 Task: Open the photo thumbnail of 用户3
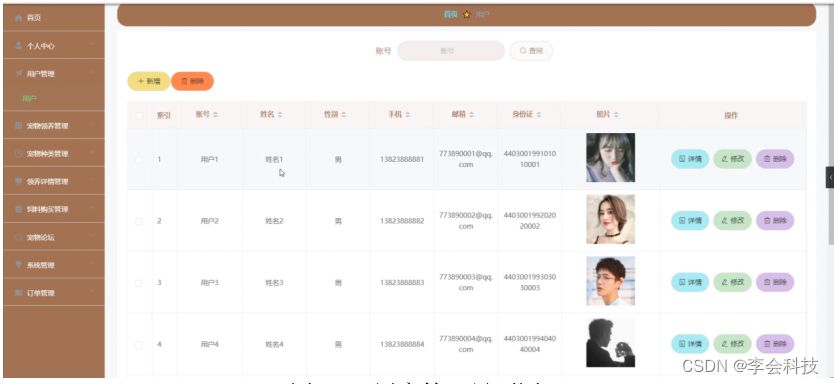[611, 281]
